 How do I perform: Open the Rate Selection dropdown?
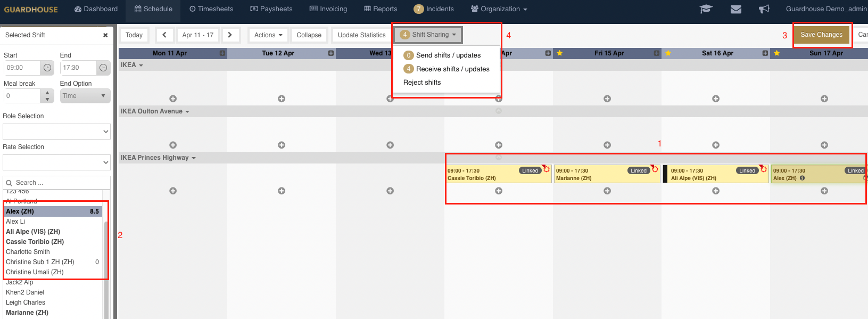[56, 162]
